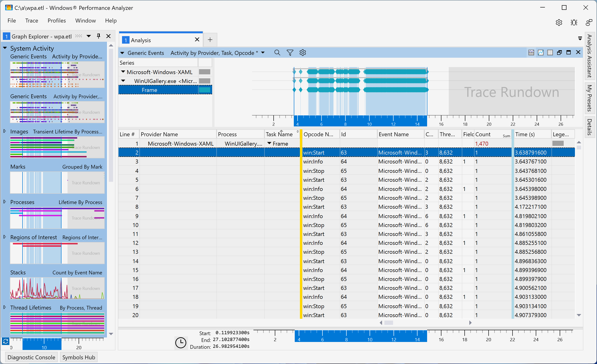Open the 'Activity by Provider, Task, Opcode' preset dropdown
The image size is (597, 364).
(263, 53)
